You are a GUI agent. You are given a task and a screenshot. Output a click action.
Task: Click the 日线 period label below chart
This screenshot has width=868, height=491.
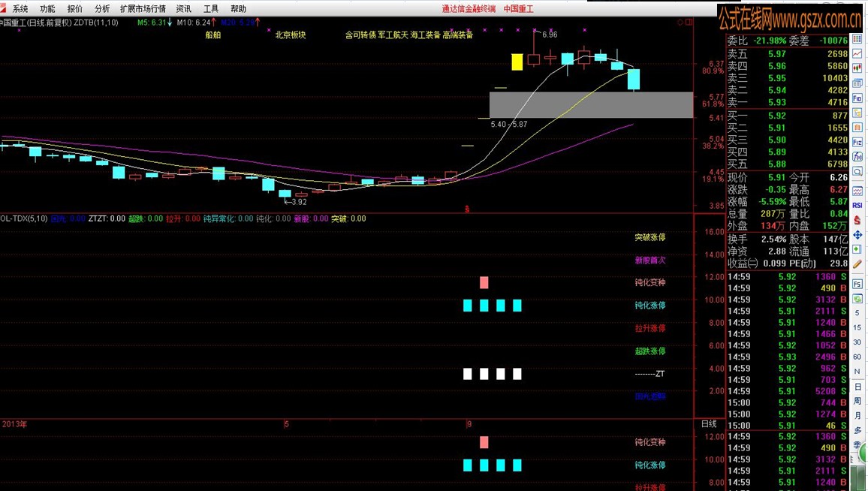[709, 424]
